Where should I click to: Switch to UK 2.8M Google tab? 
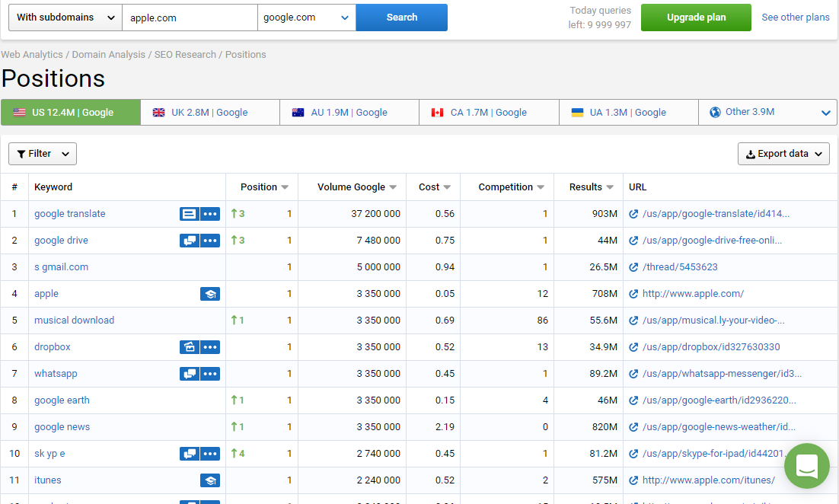tap(210, 113)
